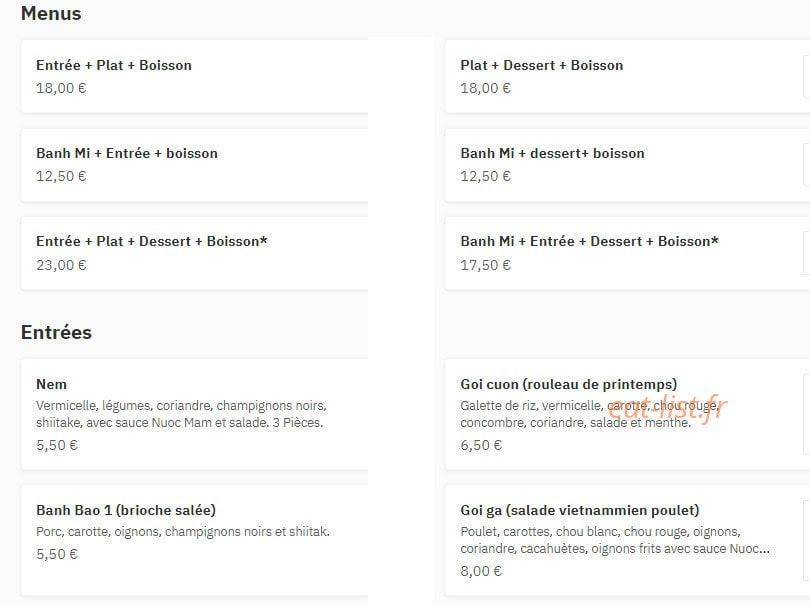Viewport: 810px width, 605px height.
Task: Click the 23,00 € menu price
Action: point(61,265)
